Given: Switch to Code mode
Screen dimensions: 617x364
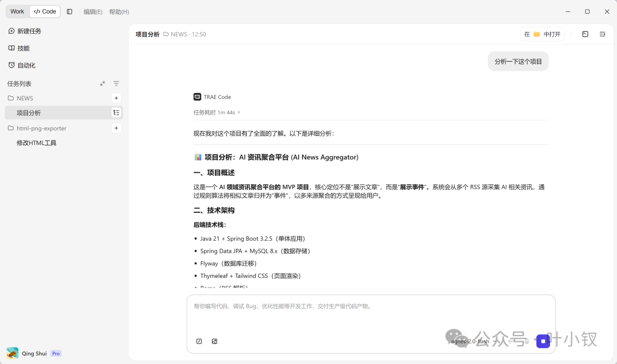Looking at the screenshot, I should click(45, 11).
